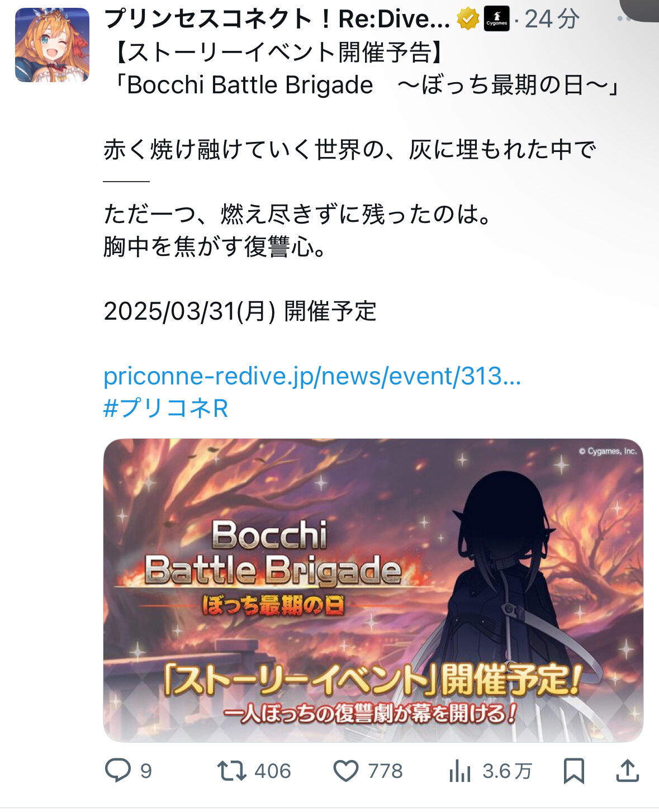Tap the #プリコネR hashtag
This screenshot has width=659, height=812.
point(166,408)
